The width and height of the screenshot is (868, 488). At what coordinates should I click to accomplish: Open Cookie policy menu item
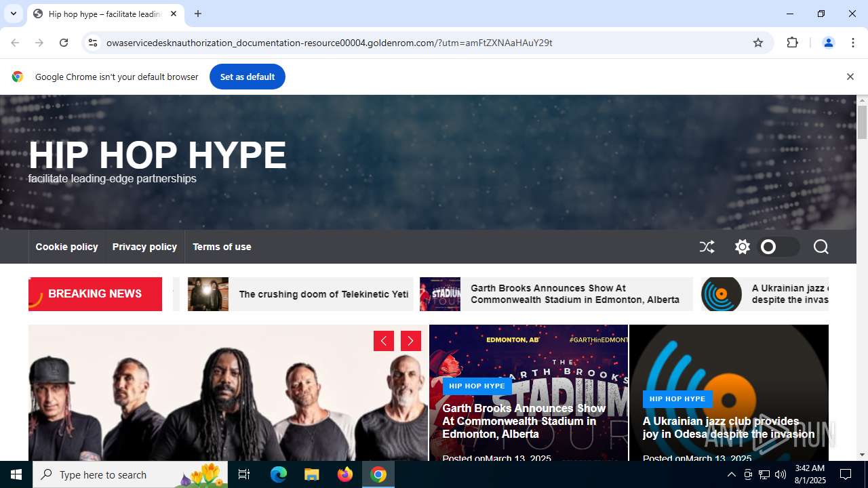(66, 247)
